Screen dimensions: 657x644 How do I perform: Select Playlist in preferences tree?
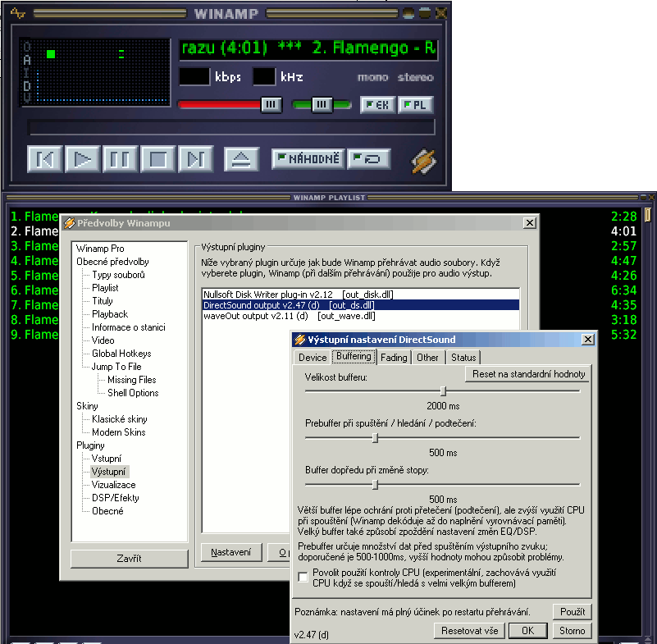(x=105, y=288)
